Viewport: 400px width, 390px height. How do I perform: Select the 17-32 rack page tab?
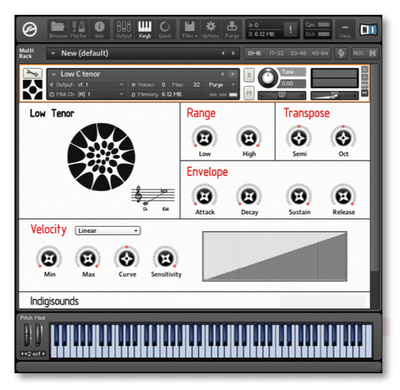[x=276, y=53]
